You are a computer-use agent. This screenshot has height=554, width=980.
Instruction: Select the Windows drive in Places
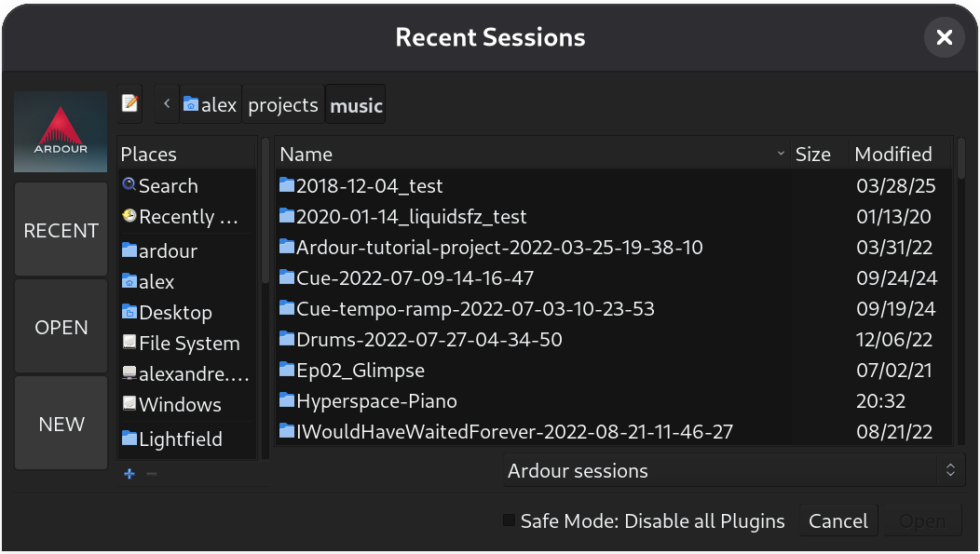click(179, 405)
